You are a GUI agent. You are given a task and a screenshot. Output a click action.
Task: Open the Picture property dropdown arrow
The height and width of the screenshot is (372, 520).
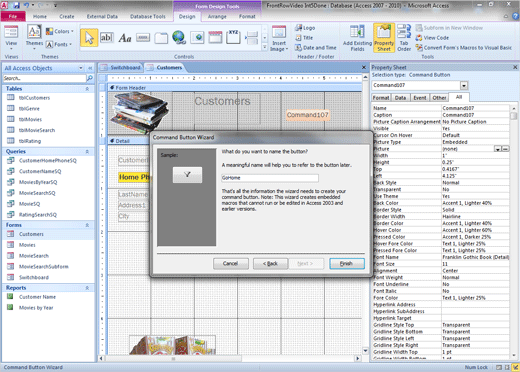(x=497, y=149)
